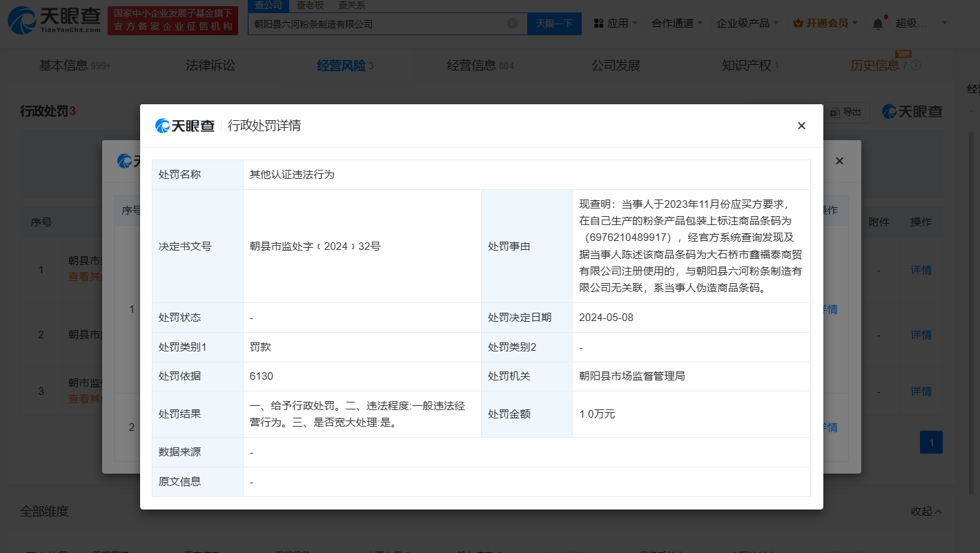Clear the search box with the X icon
The width and height of the screenshot is (980, 553).
(x=512, y=23)
